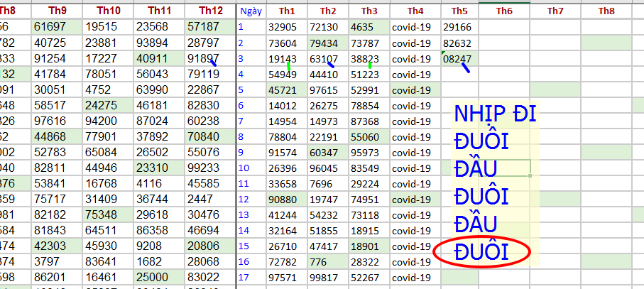Select the Th4 column header
Image resolution: width=644 pixels, height=289 pixels.
pos(415,11)
